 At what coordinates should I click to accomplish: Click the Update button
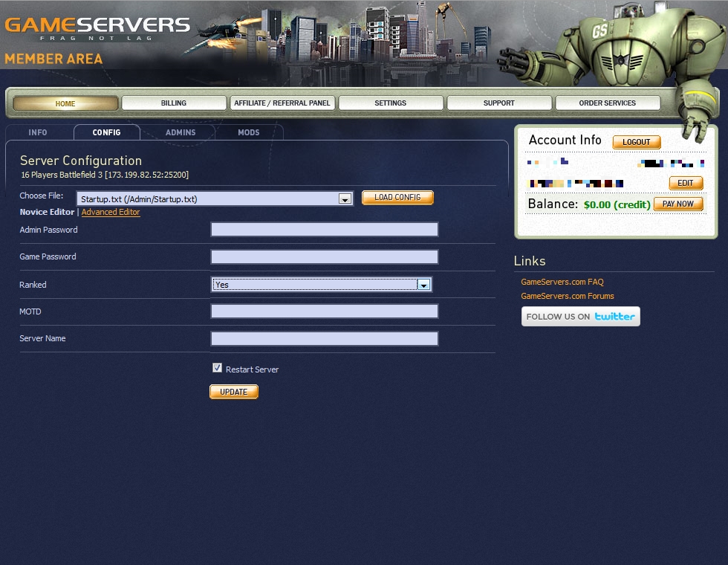pyautogui.click(x=233, y=392)
